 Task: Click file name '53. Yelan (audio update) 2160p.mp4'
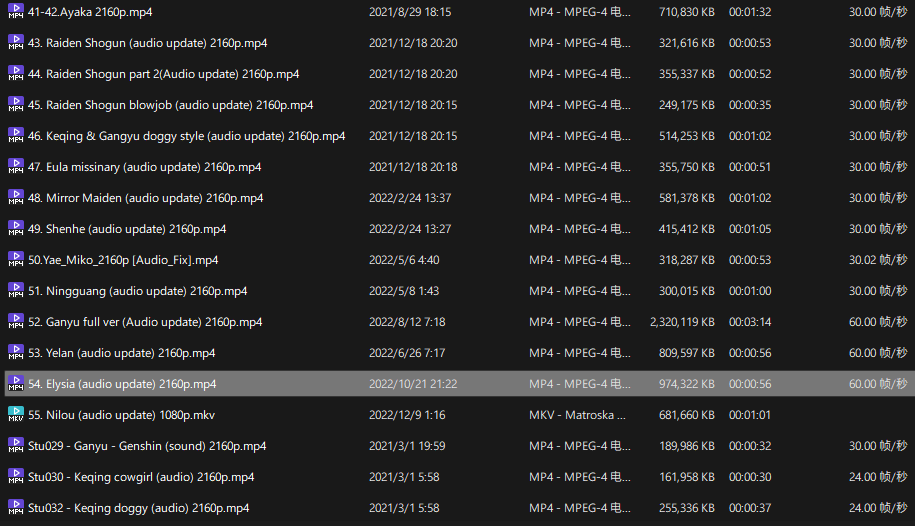tap(121, 353)
